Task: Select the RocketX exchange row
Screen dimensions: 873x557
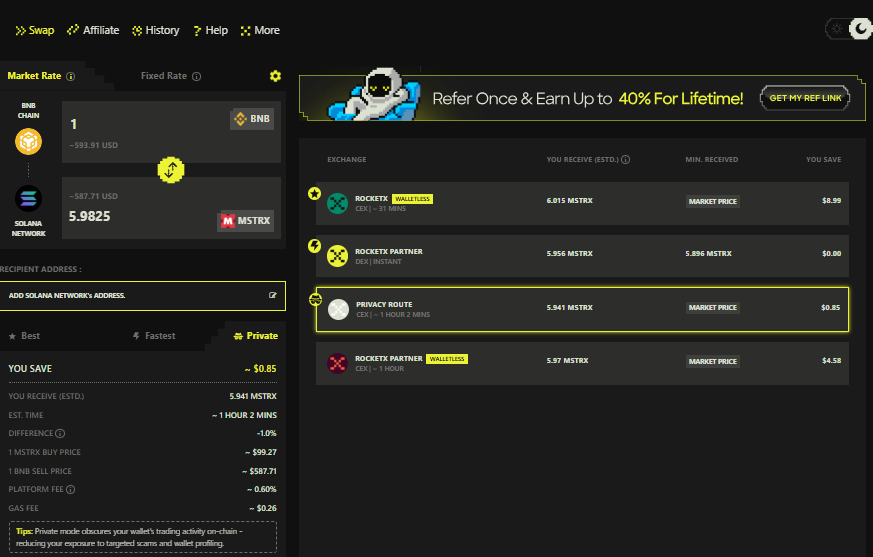Action: pyautogui.click(x=582, y=203)
